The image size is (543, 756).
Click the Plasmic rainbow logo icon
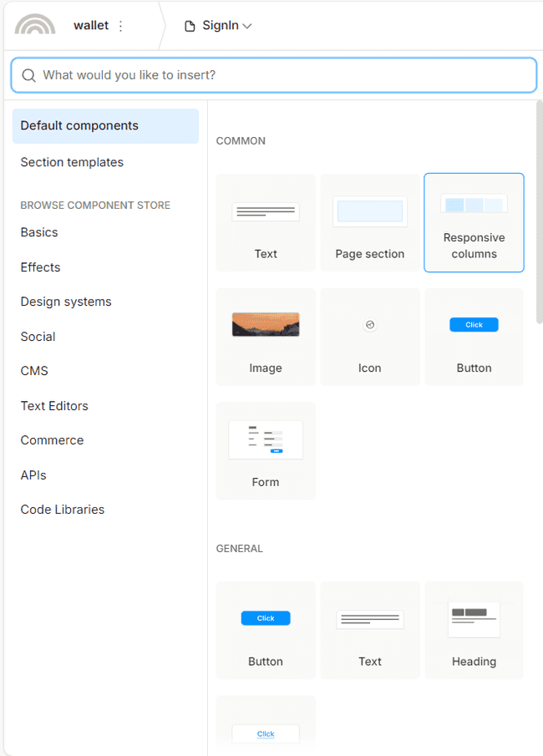35,24
